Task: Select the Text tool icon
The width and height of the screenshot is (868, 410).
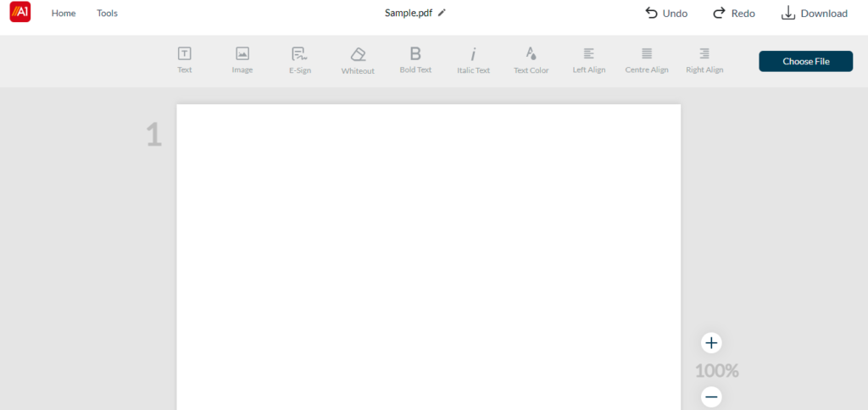Action: (184, 54)
